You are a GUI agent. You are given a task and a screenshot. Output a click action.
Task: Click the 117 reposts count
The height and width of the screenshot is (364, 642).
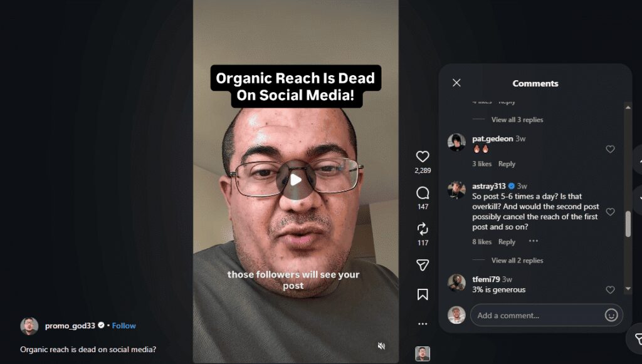pyautogui.click(x=423, y=242)
